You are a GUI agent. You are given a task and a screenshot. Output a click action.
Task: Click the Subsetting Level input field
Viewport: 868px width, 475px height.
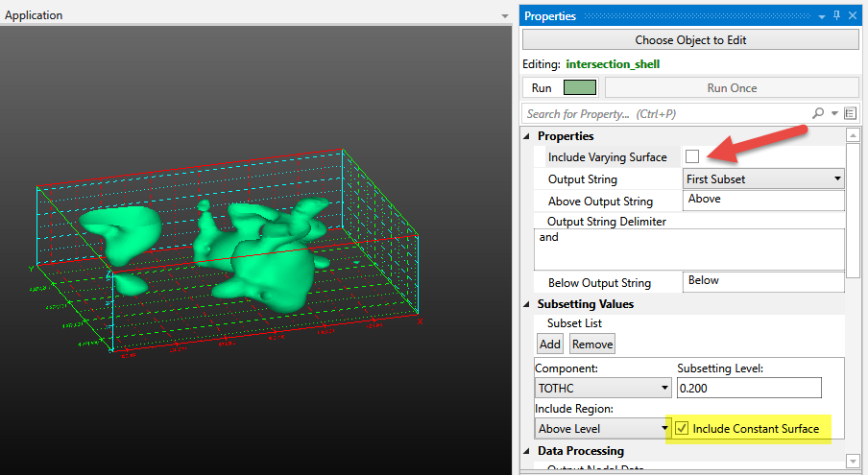coord(749,388)
